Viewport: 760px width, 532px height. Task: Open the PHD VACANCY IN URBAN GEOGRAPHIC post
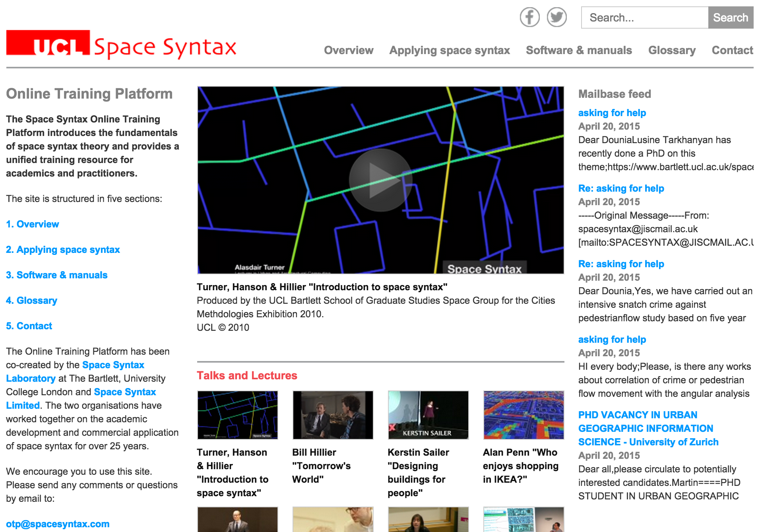point(648,429)
